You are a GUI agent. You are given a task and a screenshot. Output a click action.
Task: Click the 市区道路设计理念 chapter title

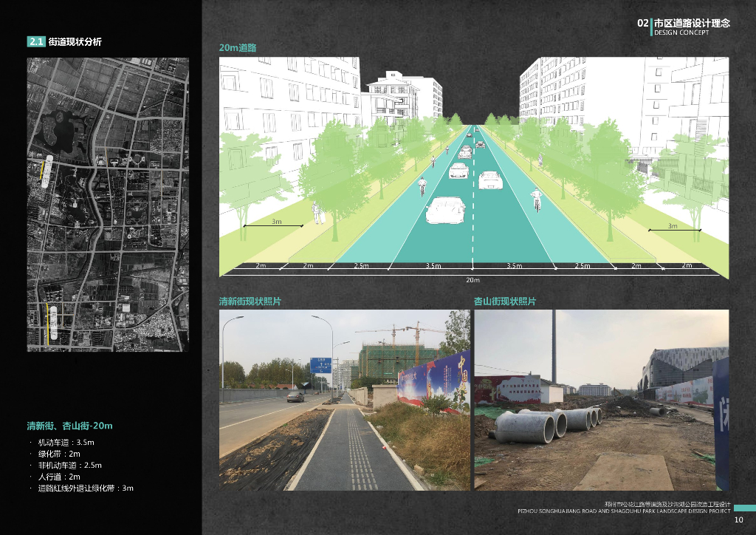(x=692, y=23)
